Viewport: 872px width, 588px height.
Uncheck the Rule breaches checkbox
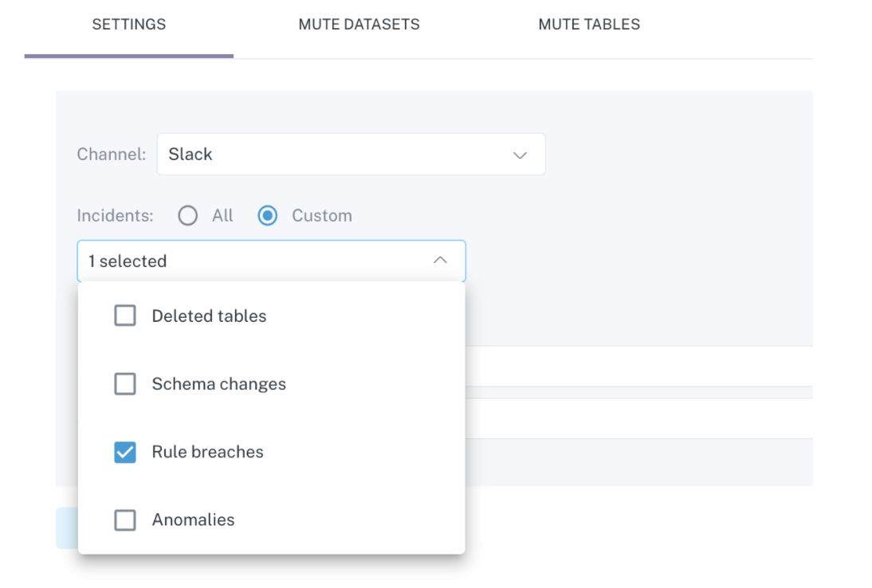click(125, 453)
